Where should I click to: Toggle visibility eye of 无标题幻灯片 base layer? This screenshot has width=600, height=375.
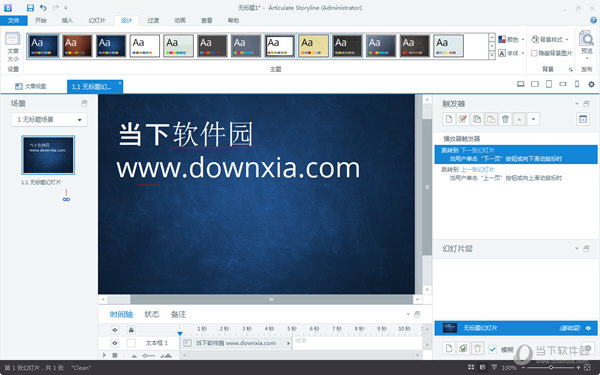588,328
